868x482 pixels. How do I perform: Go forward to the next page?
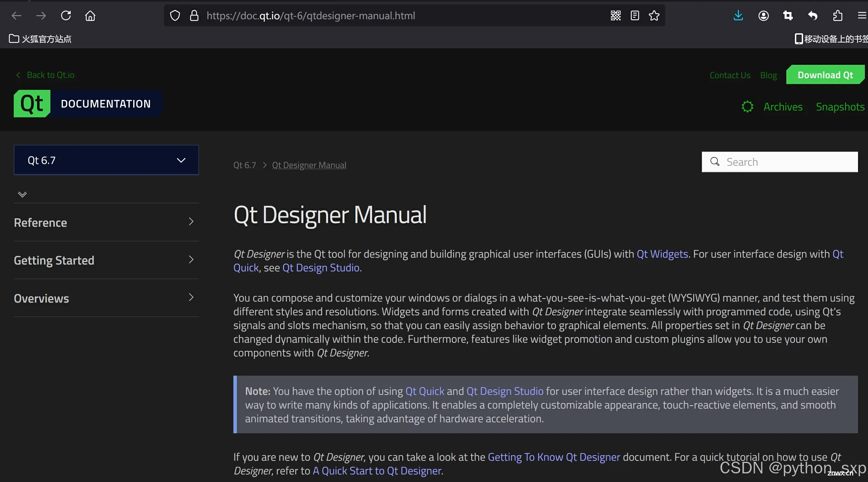pyautogui.click(x=41, y=15)
